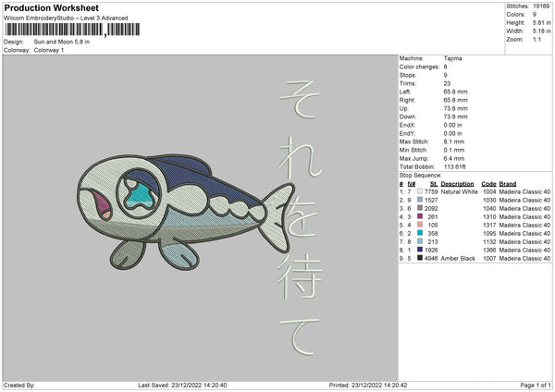This screenshot has width=555, height=392.
Task: Click the colorway value Colorway 1
Action: coord(49,50)
